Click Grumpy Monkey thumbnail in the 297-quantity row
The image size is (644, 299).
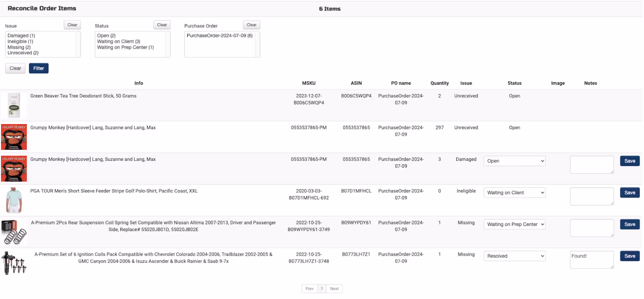coord(14,137)
